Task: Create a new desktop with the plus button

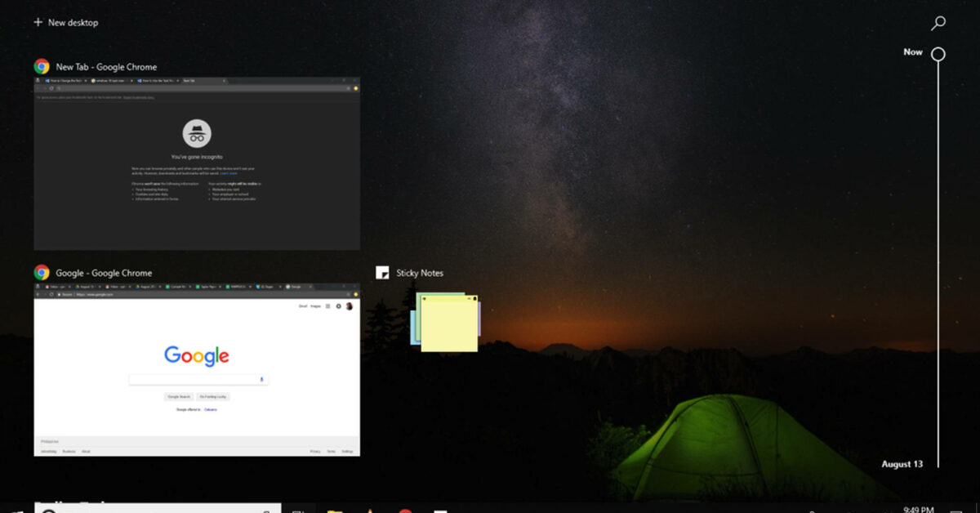Action: [39, 22]
